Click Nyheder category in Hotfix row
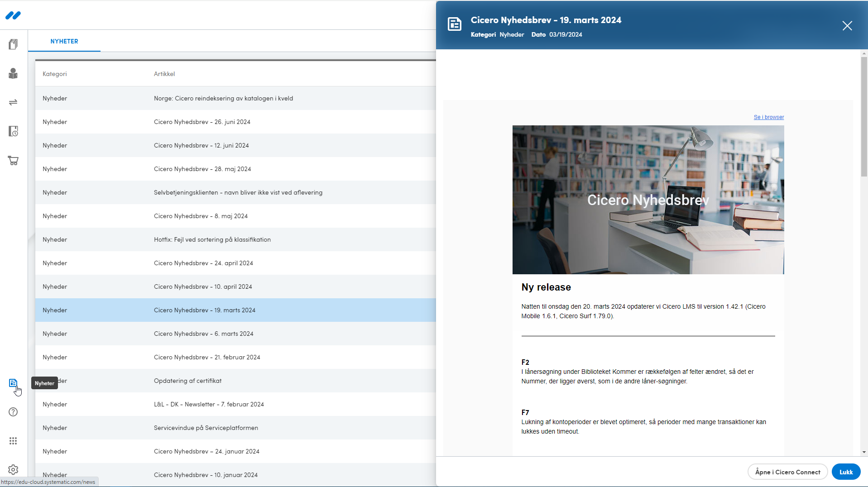This screenshot has width=868, height=487. [55, 239]
